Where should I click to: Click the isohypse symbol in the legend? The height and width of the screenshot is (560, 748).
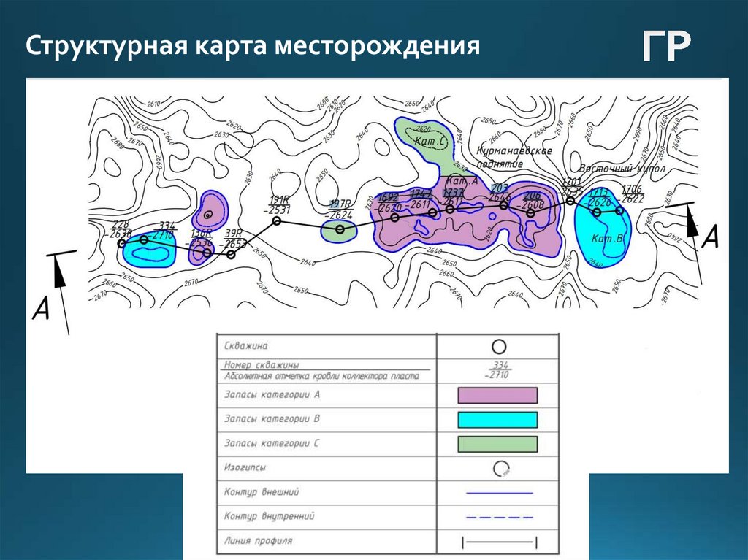tap(501, 469)
